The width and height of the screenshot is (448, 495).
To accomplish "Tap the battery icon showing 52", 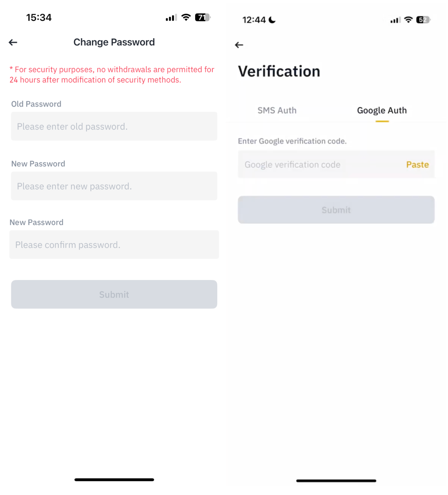I will tap(423, 20).
